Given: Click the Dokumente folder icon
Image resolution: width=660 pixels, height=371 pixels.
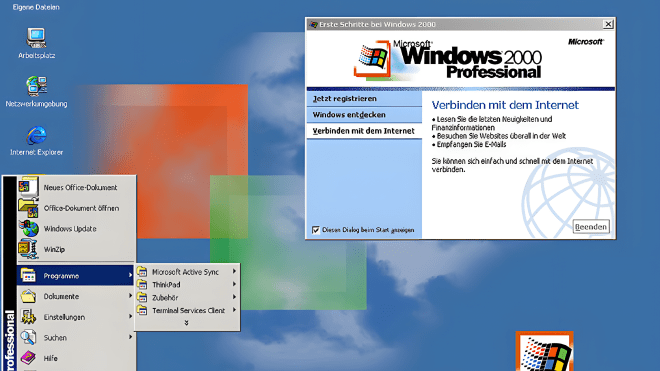Looking at the screenshot, I should click(x=28, y=296).
